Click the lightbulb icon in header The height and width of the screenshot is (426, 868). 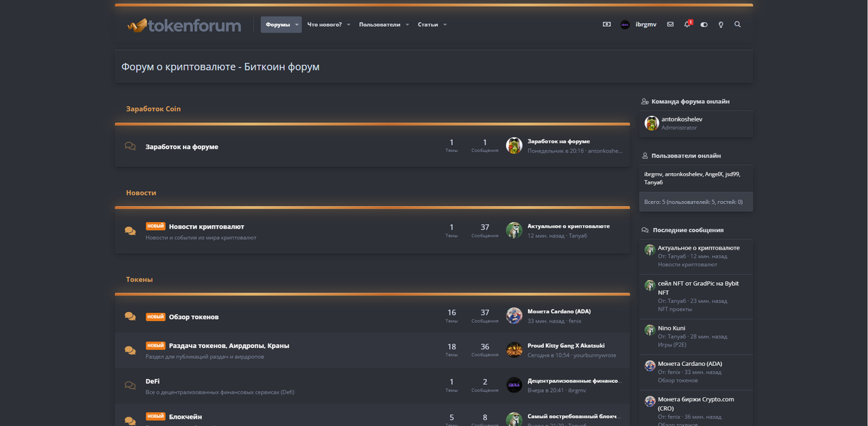pos(720,25)
